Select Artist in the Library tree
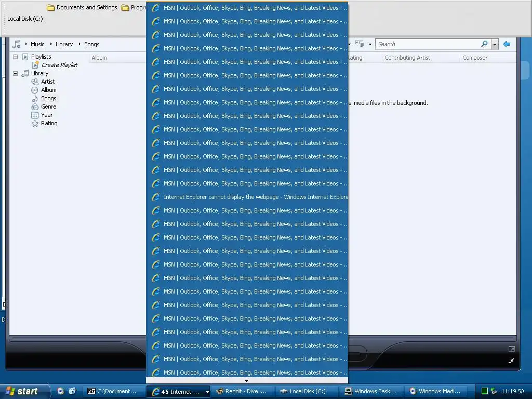The image size is (532, 399). point(48,82)
